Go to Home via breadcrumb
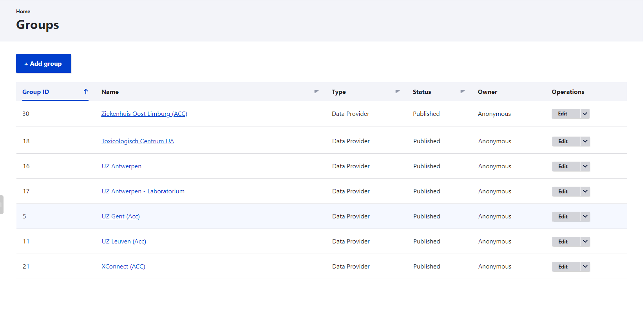 [x=23, y=11]
